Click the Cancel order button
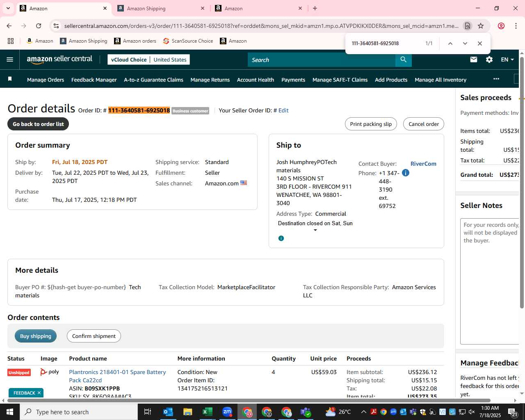 [424, 124]
